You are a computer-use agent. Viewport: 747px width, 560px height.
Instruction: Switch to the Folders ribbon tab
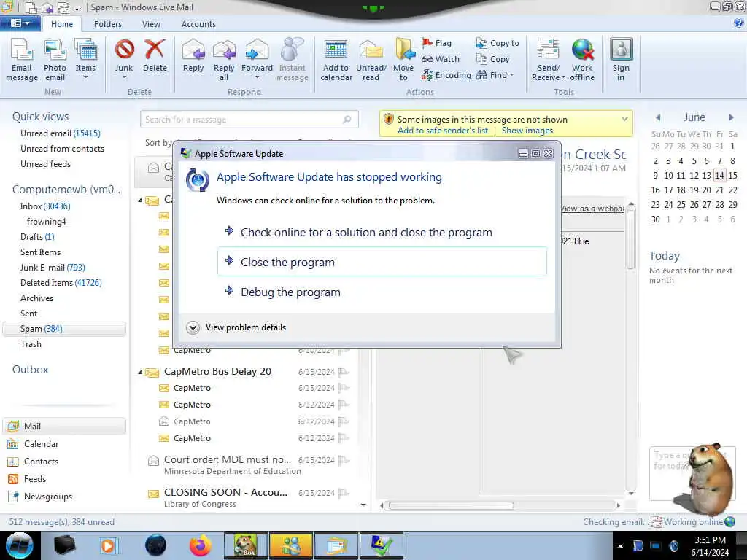108,24
